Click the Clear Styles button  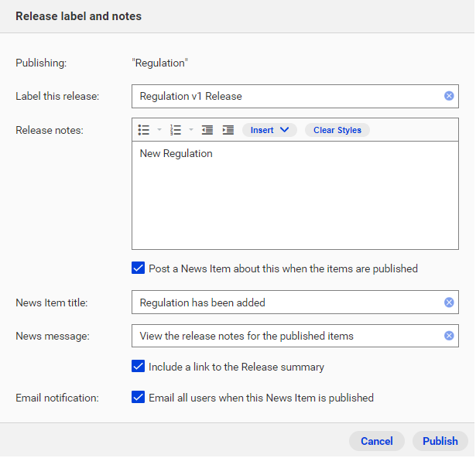pos(337,131)
